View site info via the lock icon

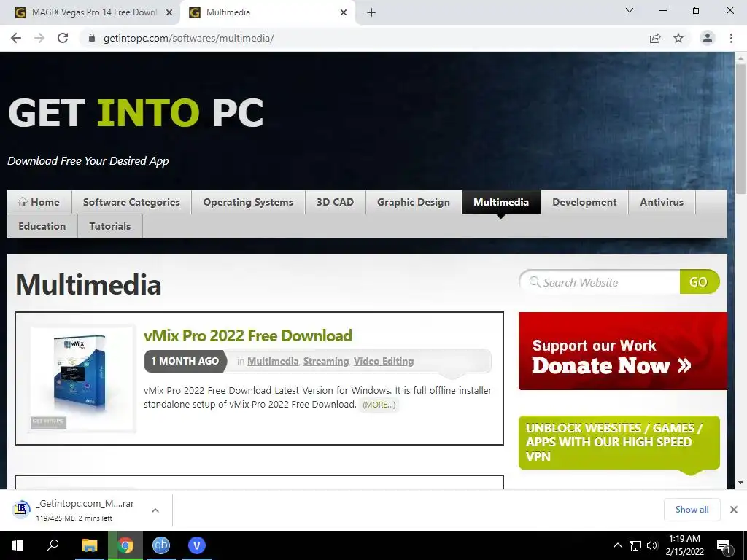pos(93,38)
